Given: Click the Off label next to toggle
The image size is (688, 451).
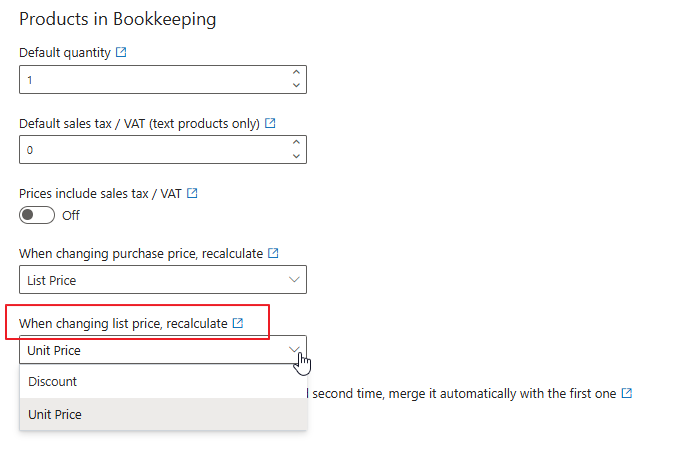Looking at the screenshot, I should pyautogui.click(x=71, y=215).
